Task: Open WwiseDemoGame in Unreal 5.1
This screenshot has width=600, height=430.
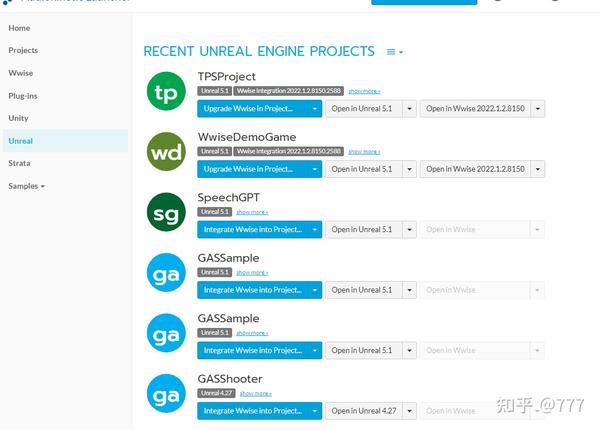Action: 364,169
